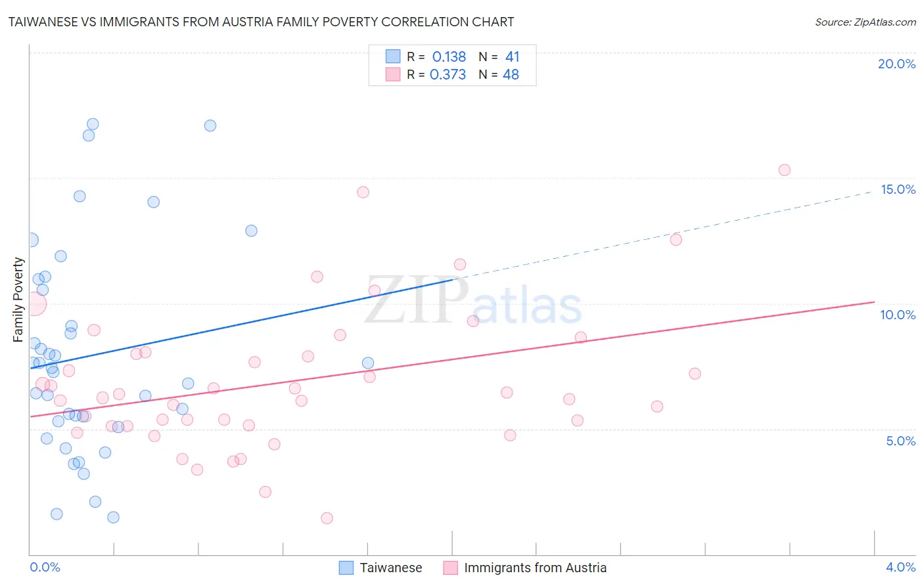Click the blue Taiwanese legend swatch at bottom

pyautogui.click(x=346, y=568)
